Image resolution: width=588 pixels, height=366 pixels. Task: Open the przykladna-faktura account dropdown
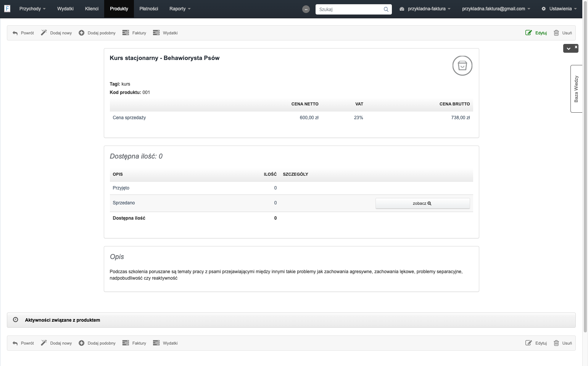[425, 9]
